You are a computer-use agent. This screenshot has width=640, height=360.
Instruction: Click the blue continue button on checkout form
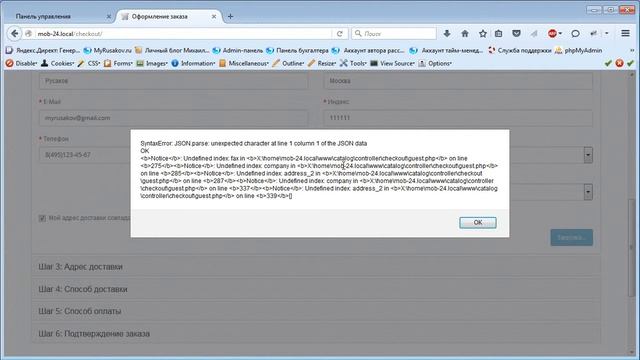(571, 237)
